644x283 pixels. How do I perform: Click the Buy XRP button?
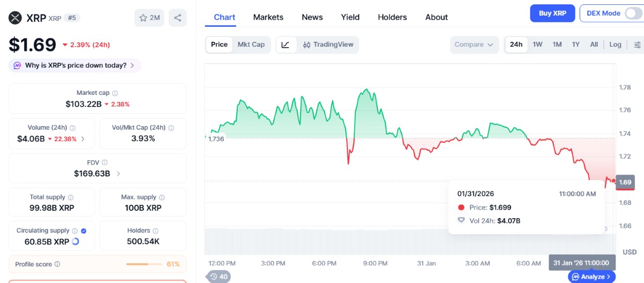point(553,13)
